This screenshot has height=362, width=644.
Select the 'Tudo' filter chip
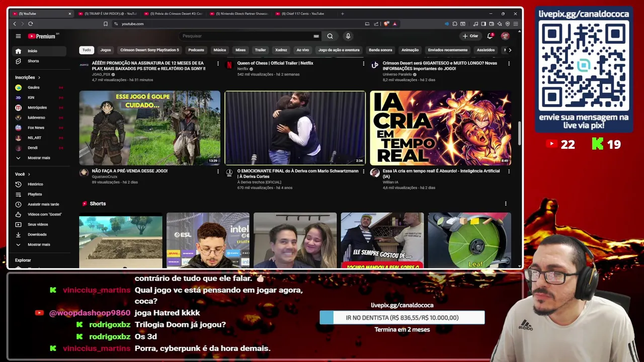point(87,50)
